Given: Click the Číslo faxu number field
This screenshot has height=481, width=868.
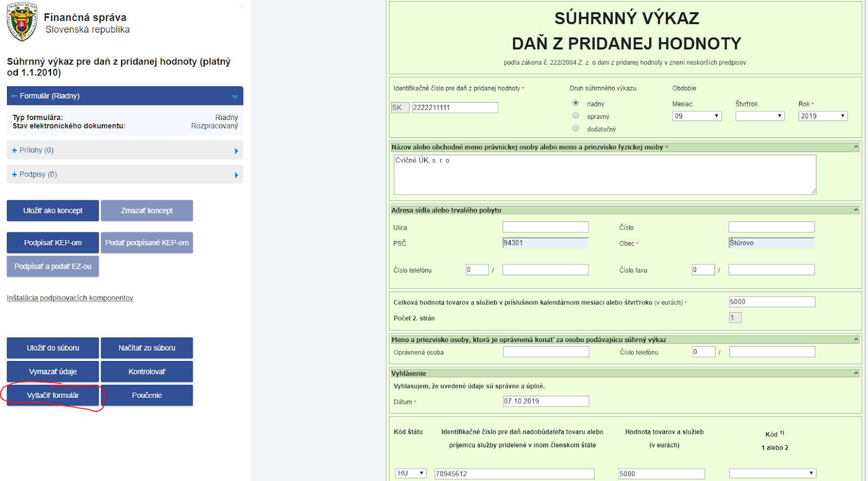Looking at the screenshot, I should pos(771,270).
